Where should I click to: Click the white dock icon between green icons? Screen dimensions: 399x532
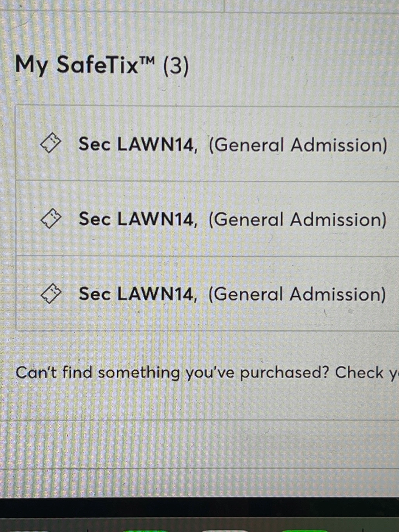click(x=225, y=531)
